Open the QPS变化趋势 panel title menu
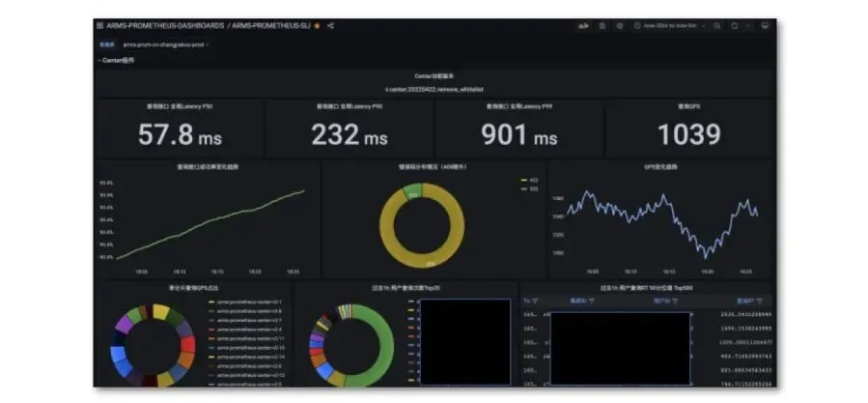 660,166
